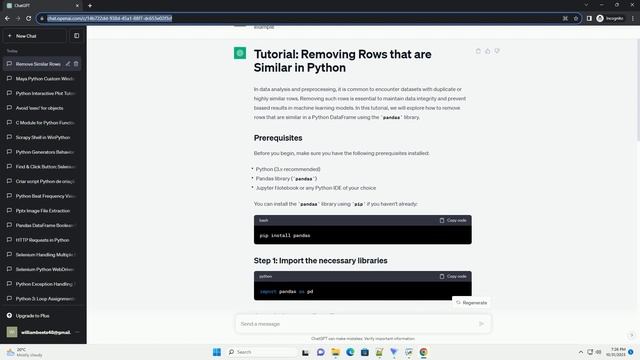The width and height of the screenshot is (640, 360).
Task: Go forward in the browser
Action: click(18, 18)
